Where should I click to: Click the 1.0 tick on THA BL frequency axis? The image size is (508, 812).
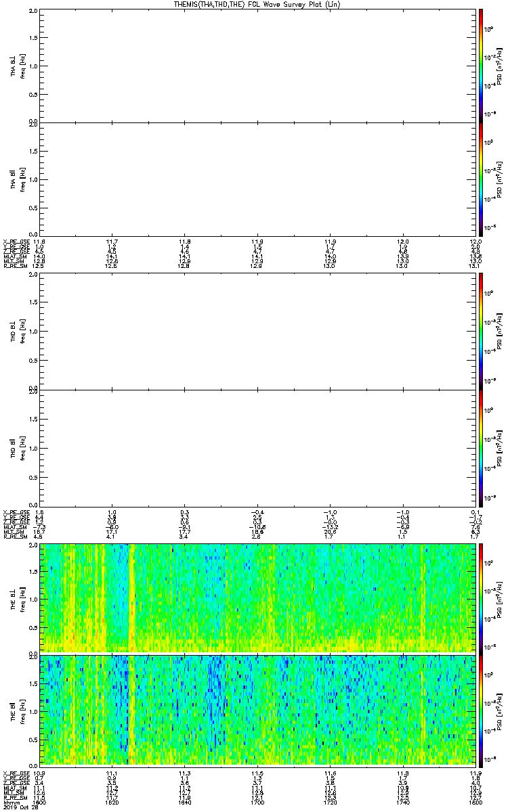[32, 66]
